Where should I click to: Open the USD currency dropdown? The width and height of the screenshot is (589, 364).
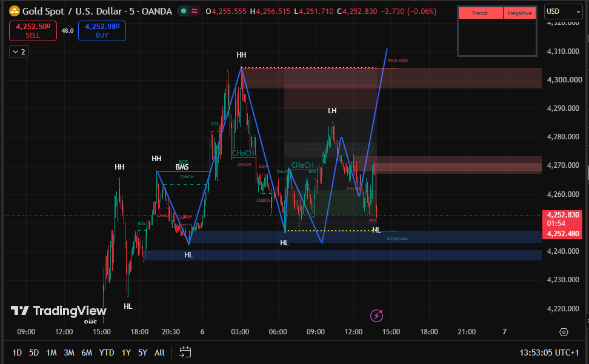(563, 12)
